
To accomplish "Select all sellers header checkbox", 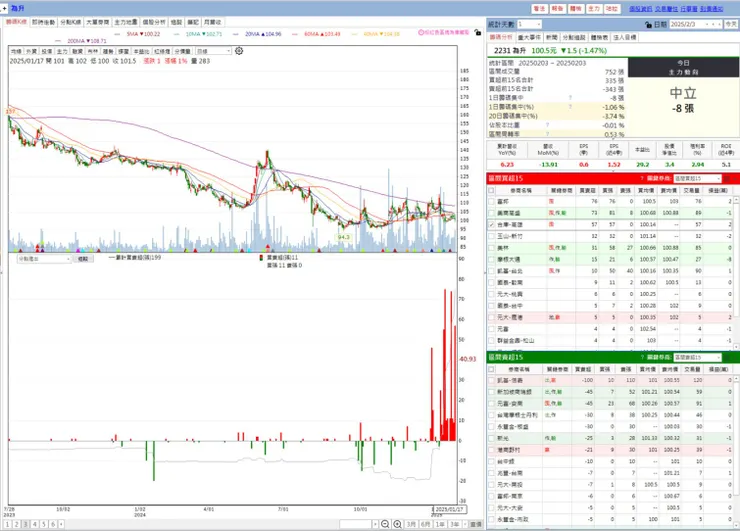I will pos(491,369).
